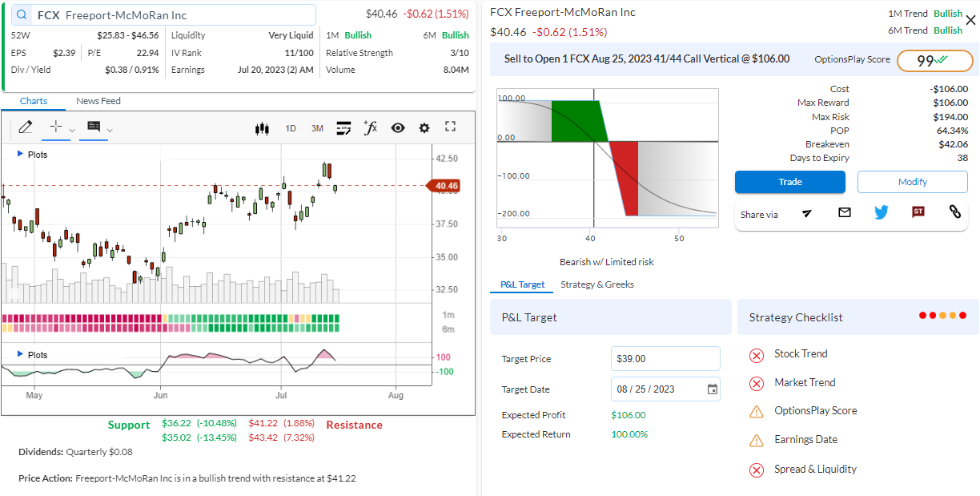Click the FCX symbol search field
This screenshot has height=496, width=980.
pos(162,15)
